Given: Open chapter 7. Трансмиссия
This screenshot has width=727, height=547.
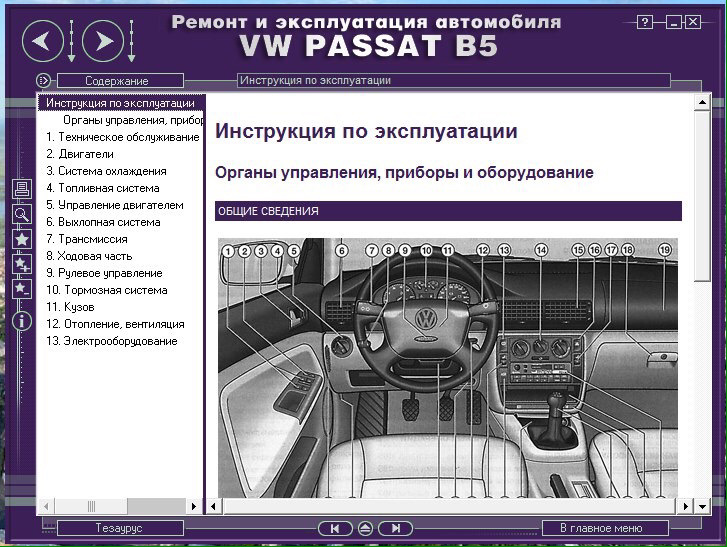Looking at the screenshot, I should point(87,239).
